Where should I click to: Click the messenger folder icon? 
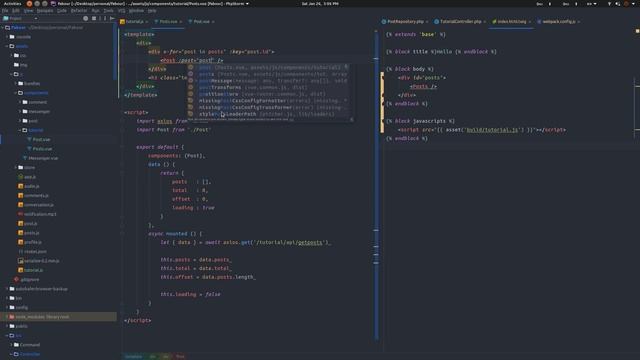pyautogui.click(x=25, y=111)
